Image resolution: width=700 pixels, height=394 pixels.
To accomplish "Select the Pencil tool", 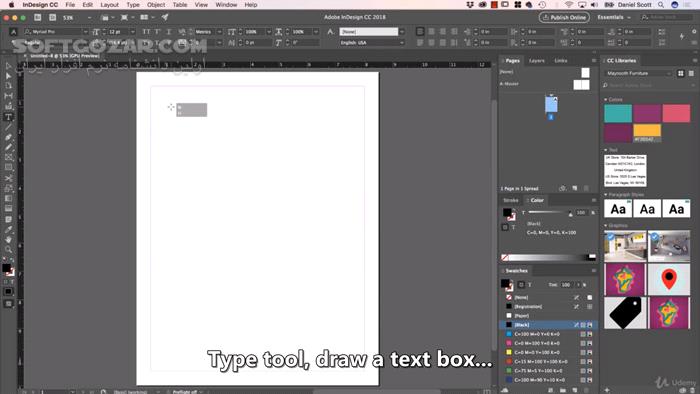I will (x=8, y=147).
